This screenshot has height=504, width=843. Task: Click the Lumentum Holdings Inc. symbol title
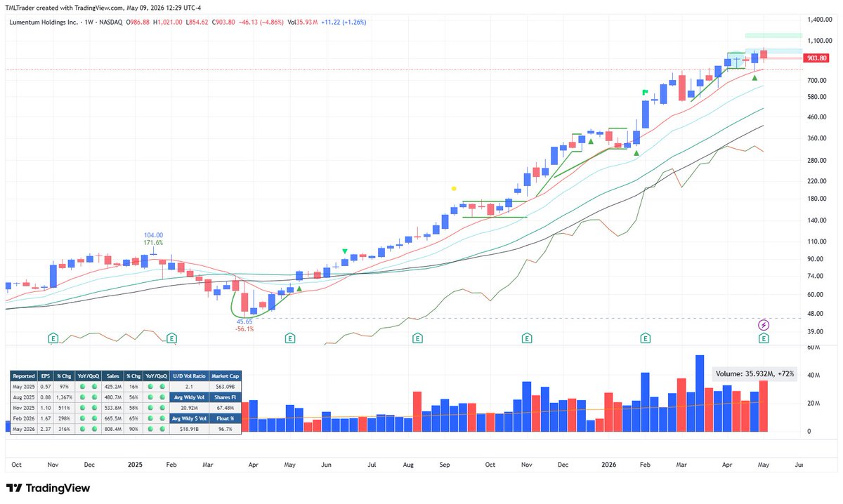(43, 22)
